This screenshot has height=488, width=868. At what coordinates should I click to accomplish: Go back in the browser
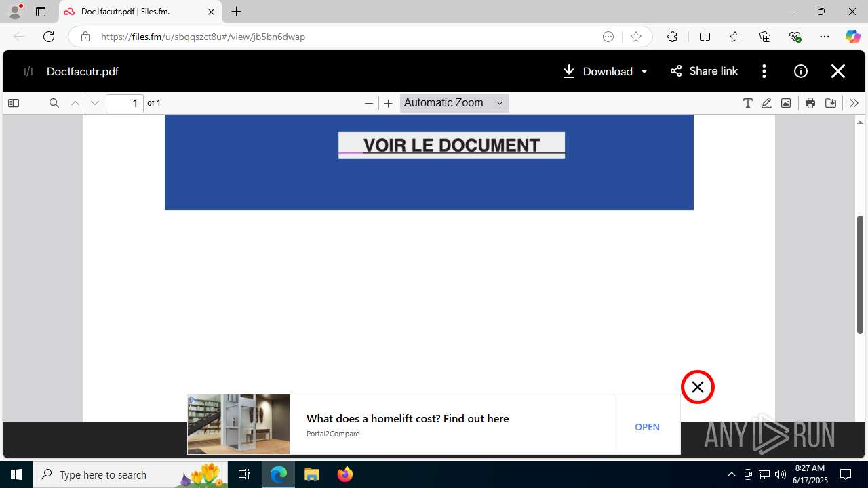[19, 37]
